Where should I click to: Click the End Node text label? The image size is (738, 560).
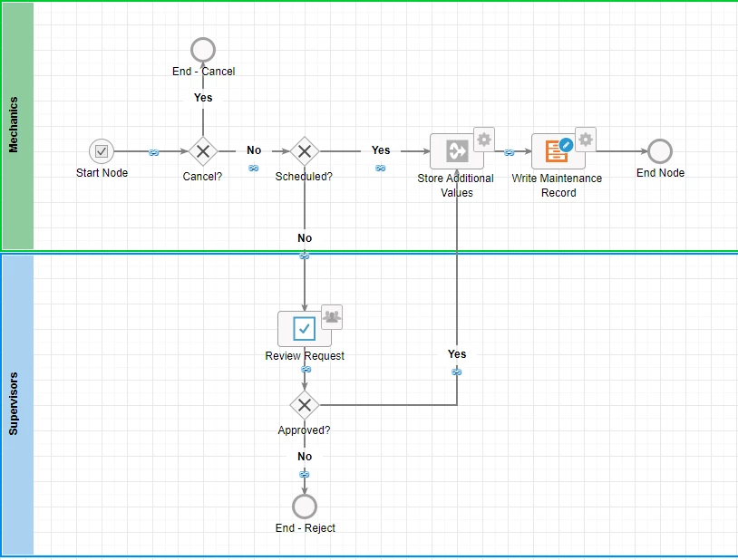pyautogui.click(x=660, y=173)
